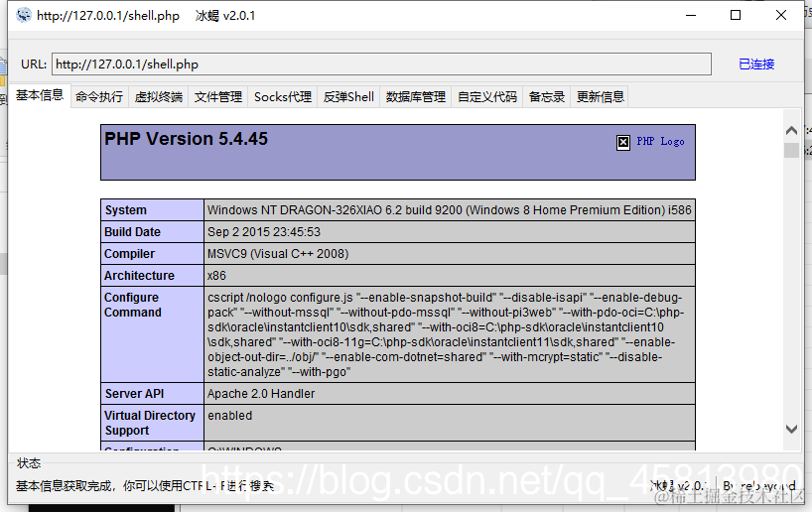Maximize the Behinder window

[x=736, y=15]
